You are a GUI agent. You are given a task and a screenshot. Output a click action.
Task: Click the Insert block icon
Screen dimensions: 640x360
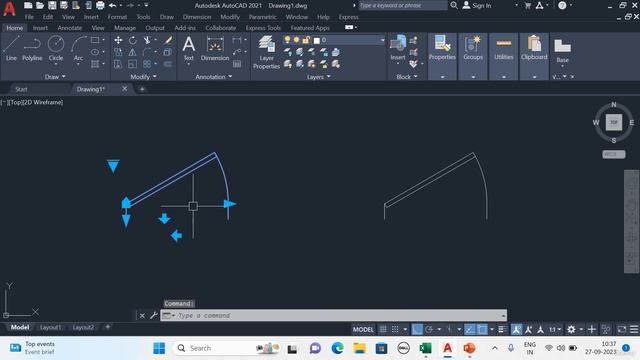[x=398, y=48]
